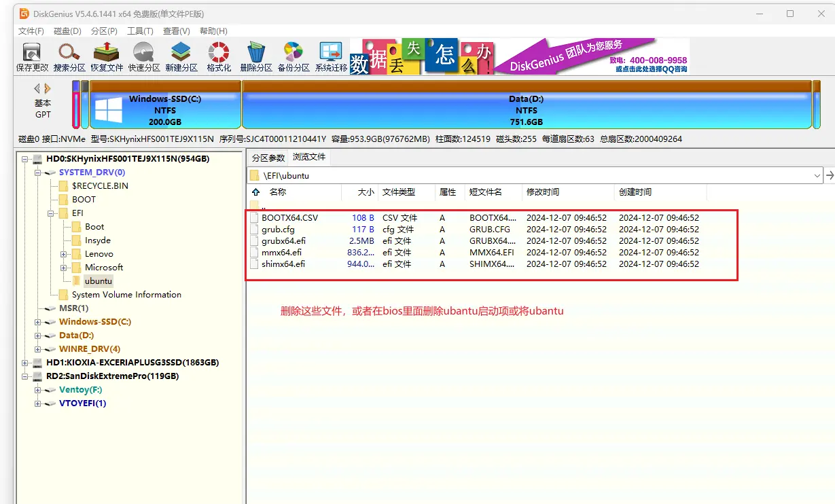Image resolution: width=835 pixels, height=504 pixels.
Task: Expand the Windows-SSD(C:) tree node
Action: coord(38,322)
